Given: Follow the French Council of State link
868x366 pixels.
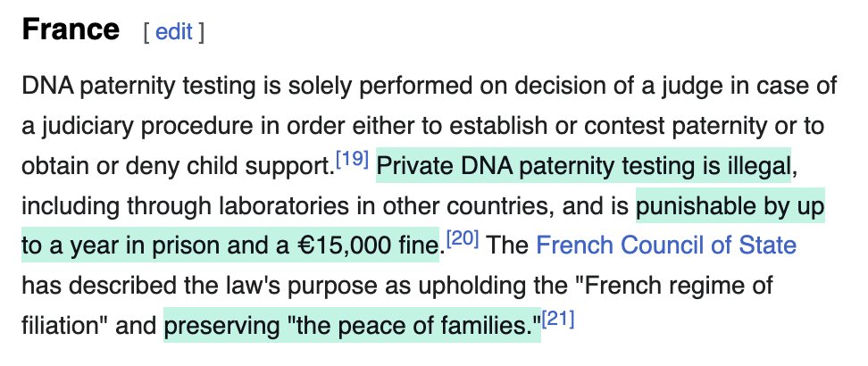Looking at the screenshot, I should click(x=666, y=245).
